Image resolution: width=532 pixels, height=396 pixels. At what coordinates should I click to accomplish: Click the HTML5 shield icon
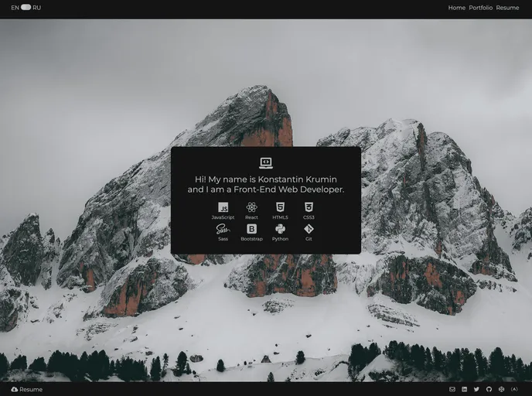pos(280,207)
